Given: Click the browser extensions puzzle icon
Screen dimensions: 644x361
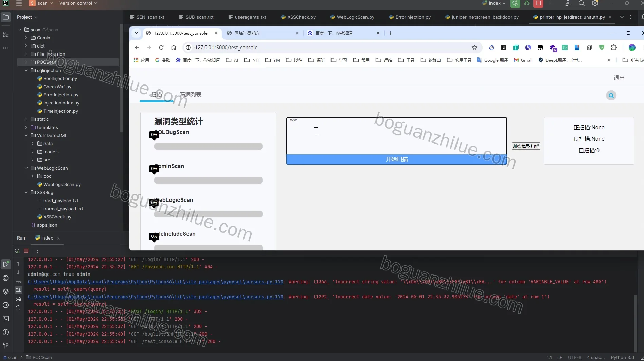Looking at the screenshot, I should pyautogui.click(x=614, y=47).
